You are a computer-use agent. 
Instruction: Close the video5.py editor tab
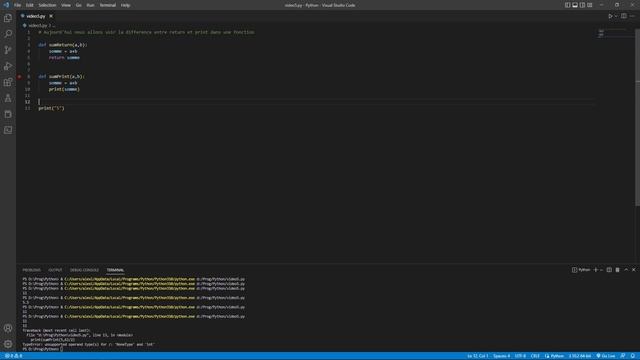[51, 16]
